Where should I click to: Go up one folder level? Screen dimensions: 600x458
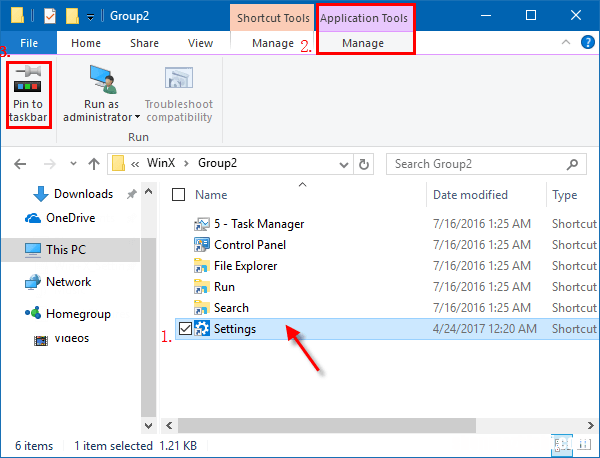[x=94, y=164]
